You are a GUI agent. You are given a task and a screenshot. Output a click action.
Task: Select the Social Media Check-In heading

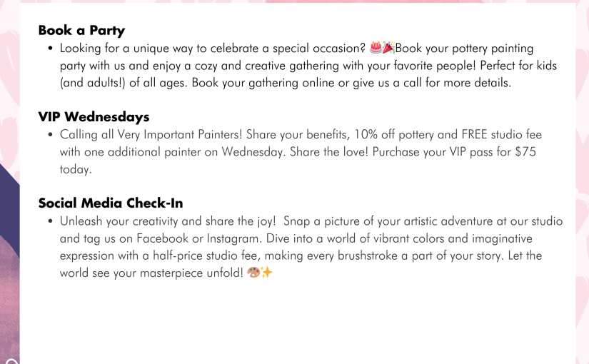111,203
